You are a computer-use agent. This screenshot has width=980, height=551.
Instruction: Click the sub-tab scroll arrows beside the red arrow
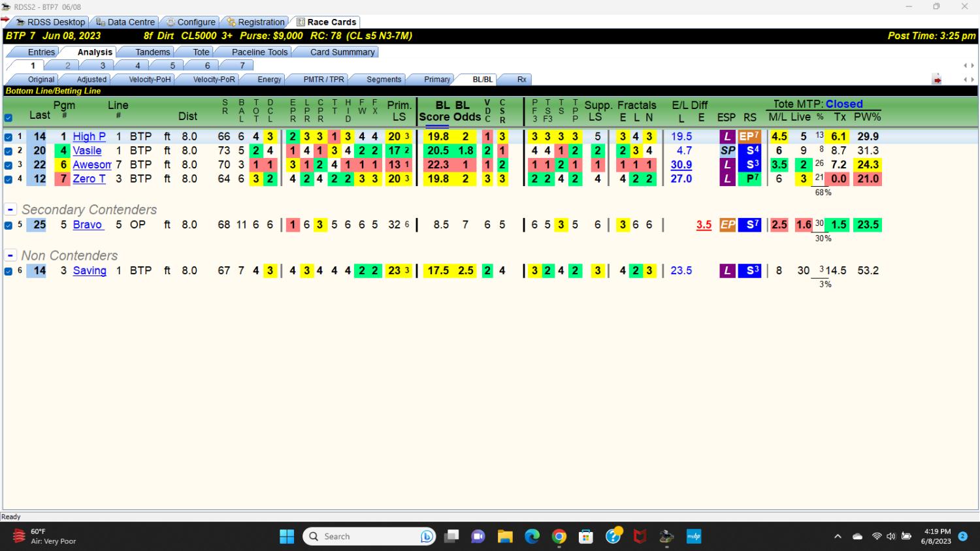click(969, 80)
